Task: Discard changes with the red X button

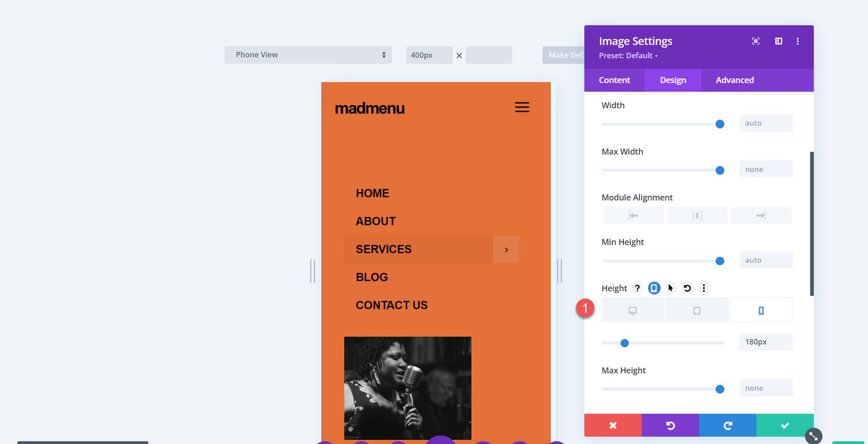Action: (612, 425)
